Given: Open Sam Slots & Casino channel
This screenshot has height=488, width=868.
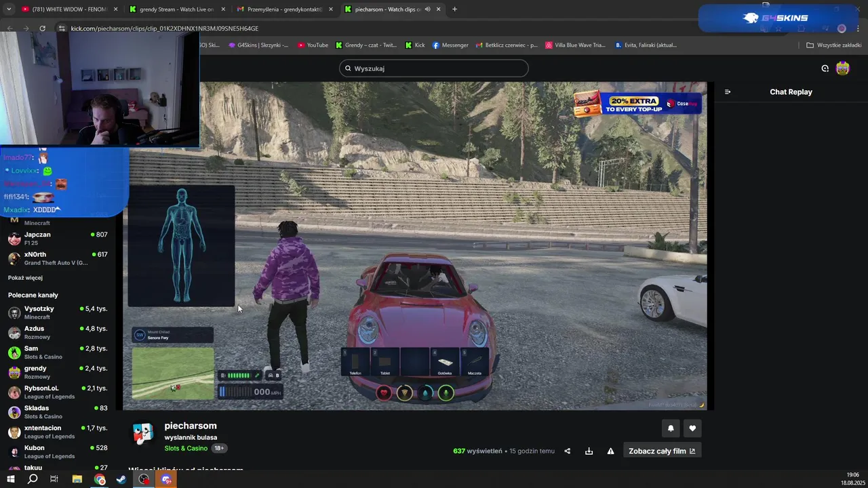Looking at the screenshot, I should [x=58, y=352].
